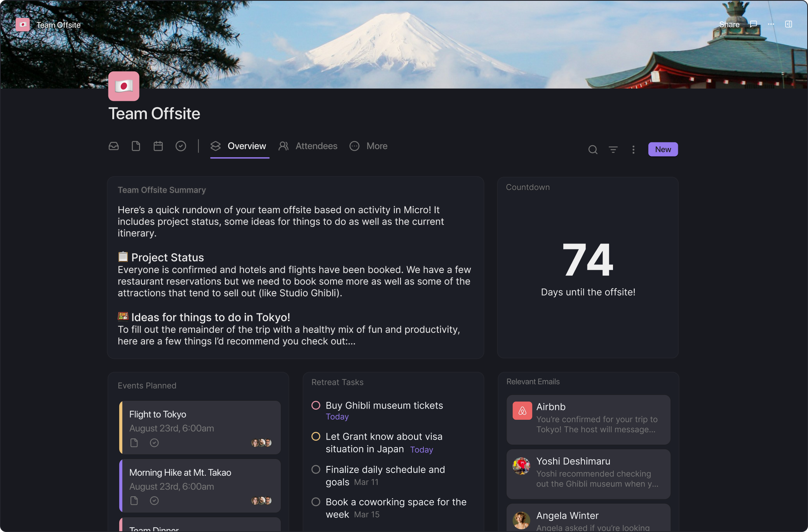The image size is (808, 532).
Task: Click Mar 15 due date on coworking task
Action: [367, 515]
